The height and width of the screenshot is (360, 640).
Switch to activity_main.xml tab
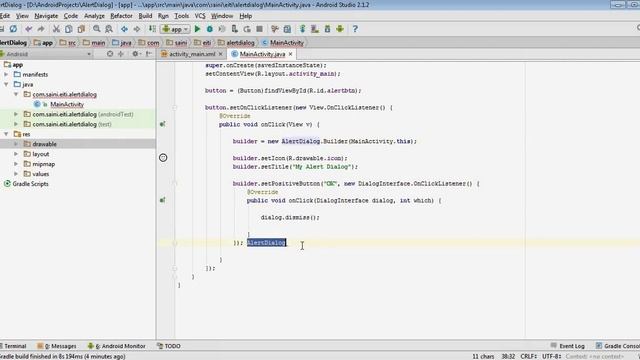192,54
